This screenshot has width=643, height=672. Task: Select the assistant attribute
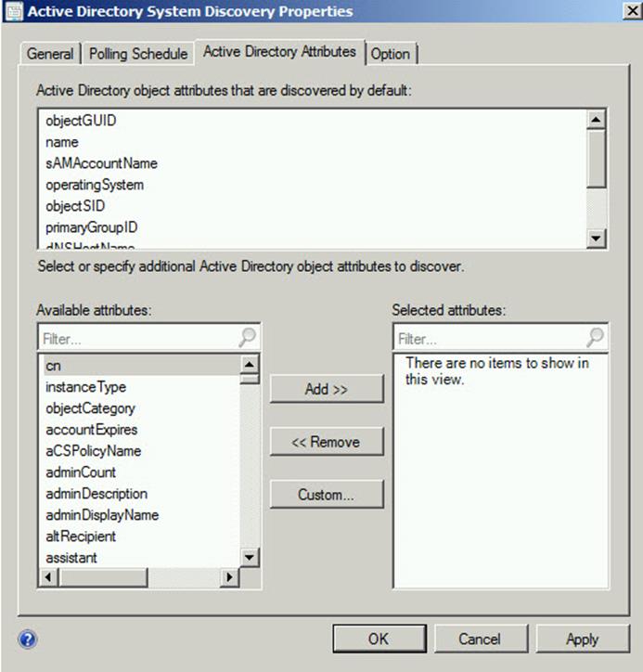(71, 558)
